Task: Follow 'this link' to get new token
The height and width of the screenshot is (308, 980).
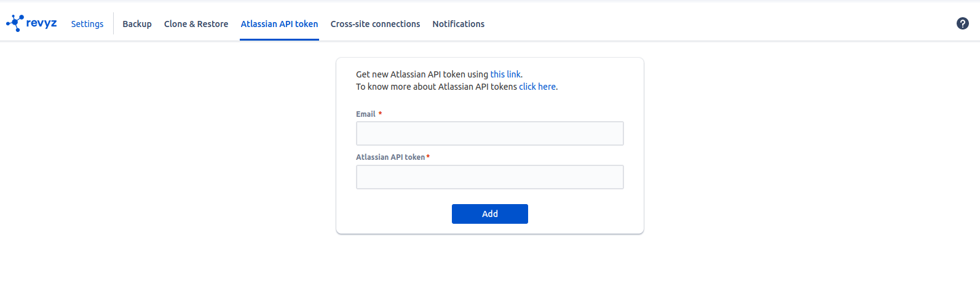Action: coord(505,74)
